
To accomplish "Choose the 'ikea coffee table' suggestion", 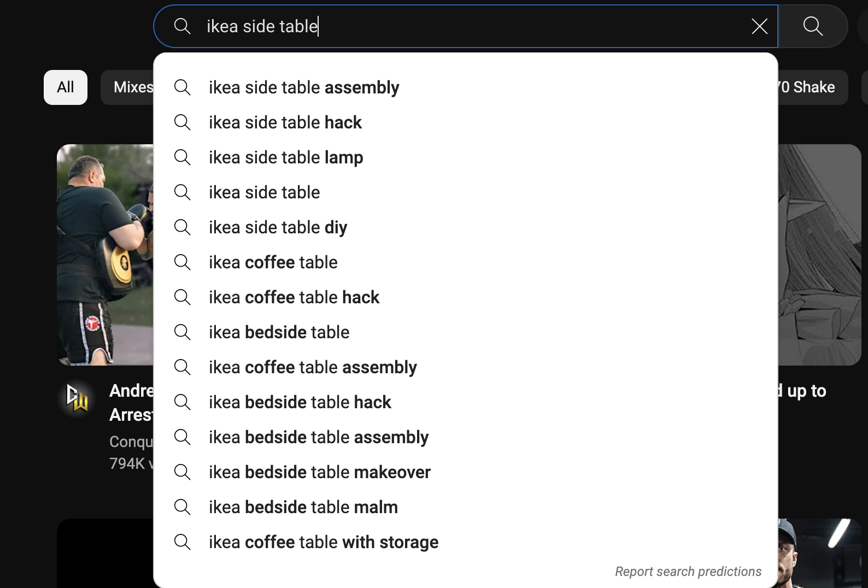I will point(273,262).
